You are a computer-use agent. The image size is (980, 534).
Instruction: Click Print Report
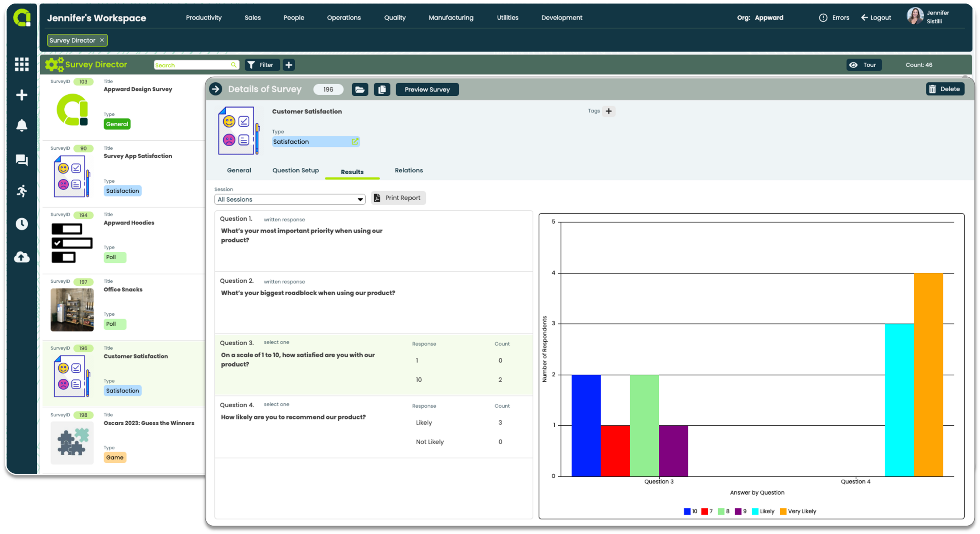(x=398, y=198)
